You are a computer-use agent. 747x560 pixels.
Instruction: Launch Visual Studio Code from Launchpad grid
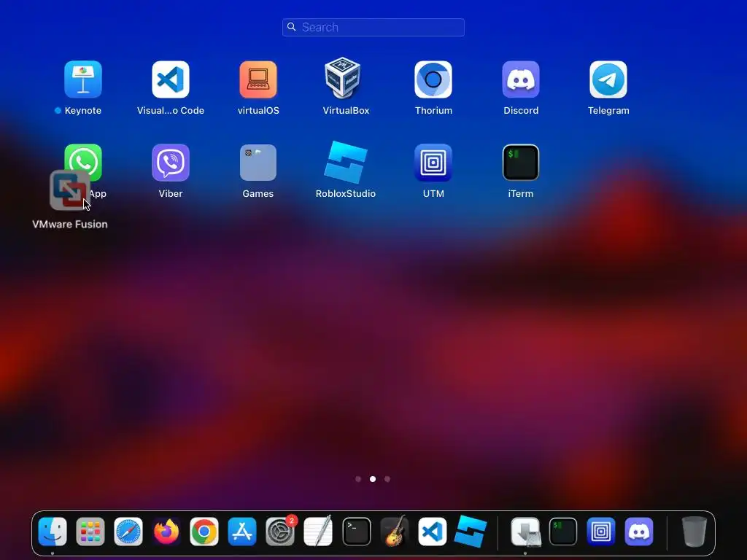tap(171, 79)
